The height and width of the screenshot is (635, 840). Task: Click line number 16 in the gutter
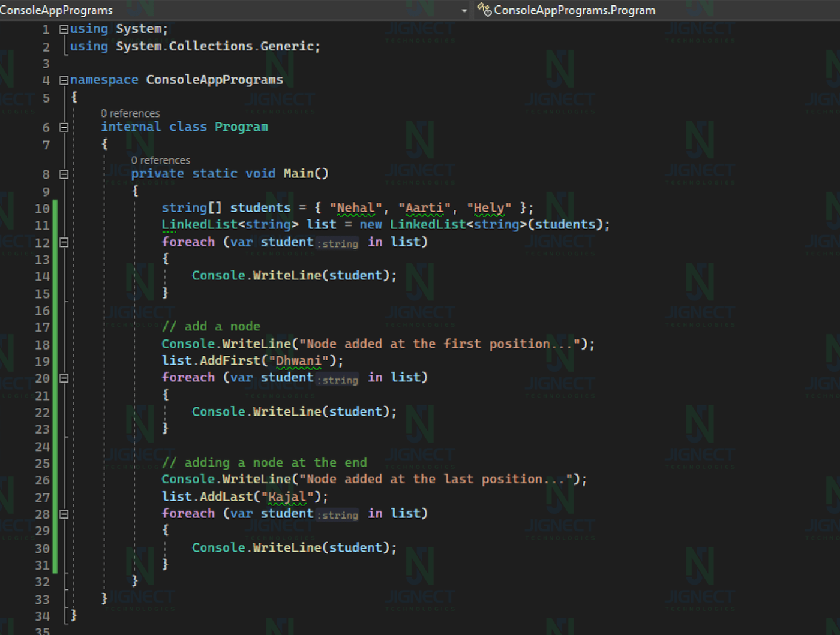(42, 311)
